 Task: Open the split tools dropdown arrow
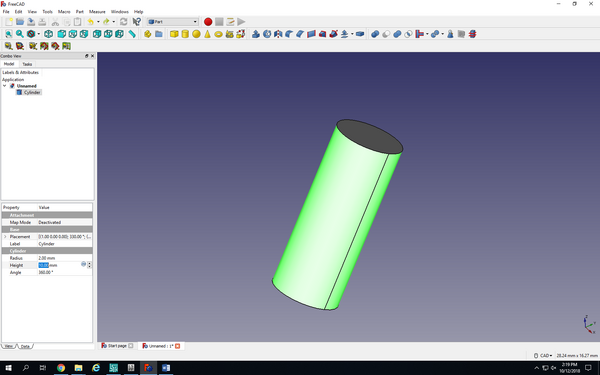tap(442, 34)
